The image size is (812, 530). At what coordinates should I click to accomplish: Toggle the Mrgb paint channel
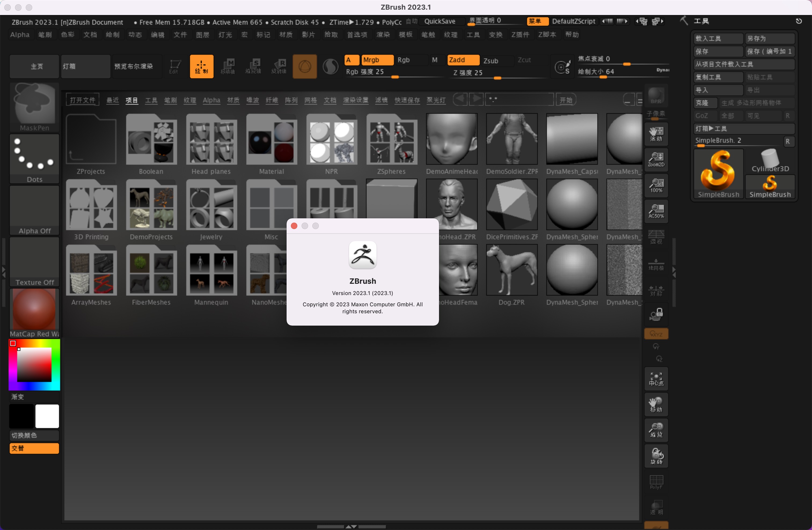pyautogui.click(x=377, y=60)
